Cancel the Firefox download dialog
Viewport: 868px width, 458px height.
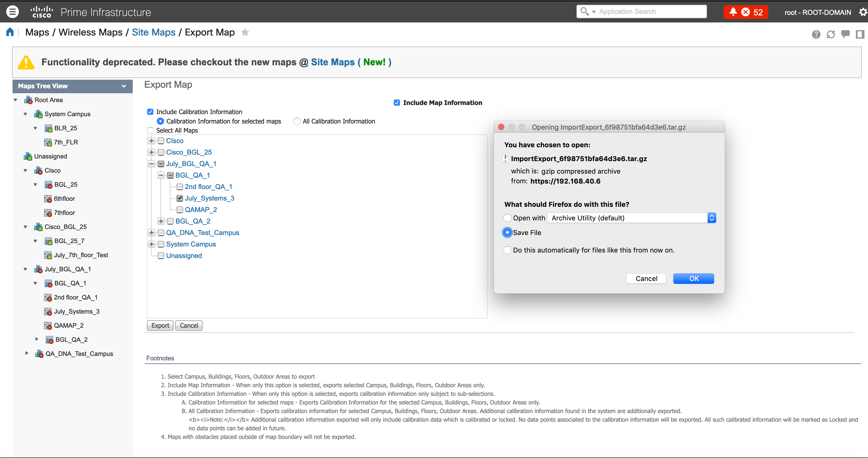(x=646, y=279)
